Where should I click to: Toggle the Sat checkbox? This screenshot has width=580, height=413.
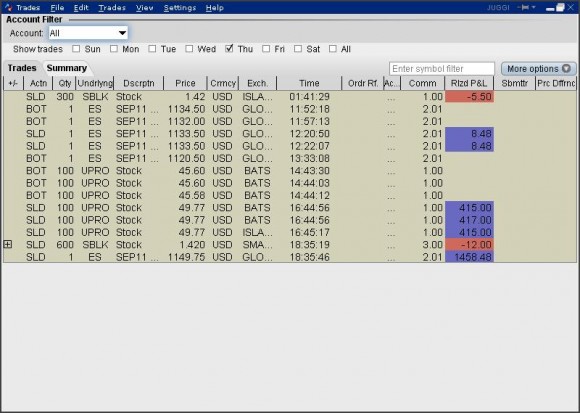(298, 49)
